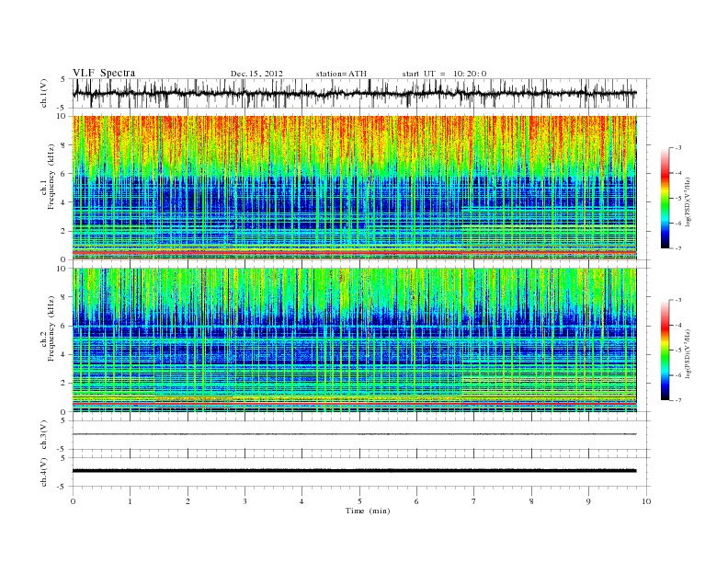Click time axis tick label "8"

pos(531,501)
